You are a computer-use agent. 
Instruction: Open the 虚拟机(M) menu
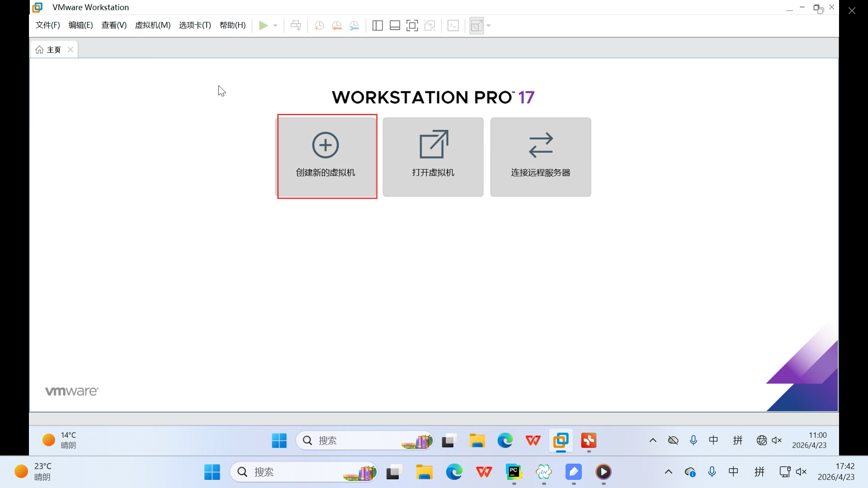152,25
